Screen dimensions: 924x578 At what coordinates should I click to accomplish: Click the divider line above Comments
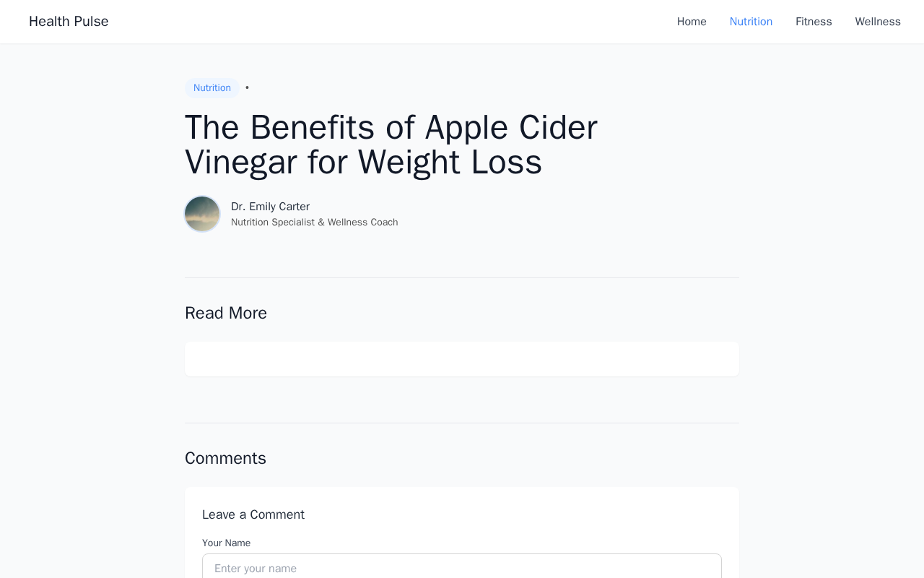pos(462,423)
